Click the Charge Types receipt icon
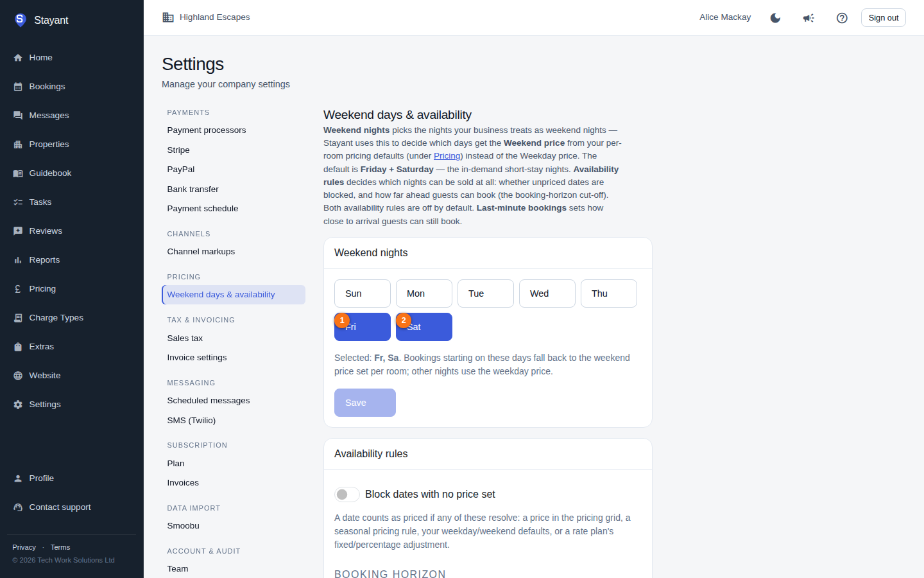 click(18, 318)
